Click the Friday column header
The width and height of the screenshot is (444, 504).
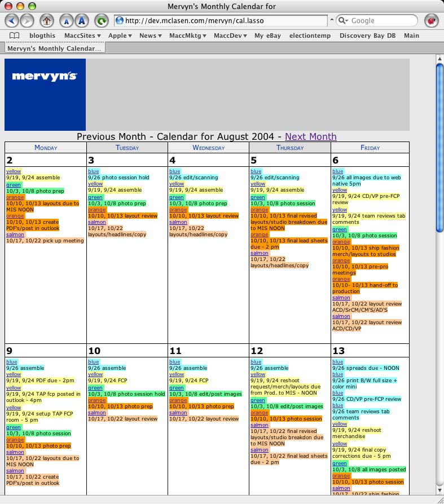coord(370,148)
